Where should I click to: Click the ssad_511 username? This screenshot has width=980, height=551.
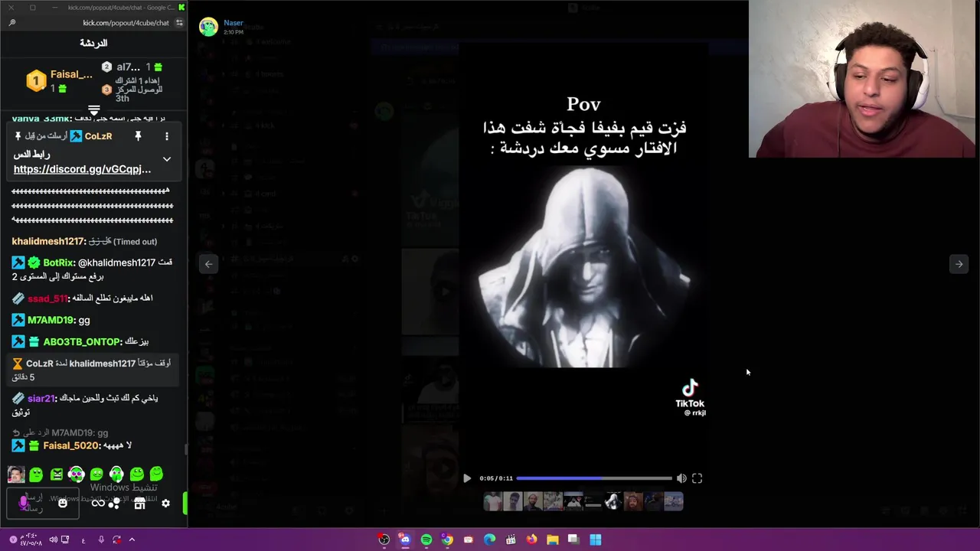click(x=48, y=298)
